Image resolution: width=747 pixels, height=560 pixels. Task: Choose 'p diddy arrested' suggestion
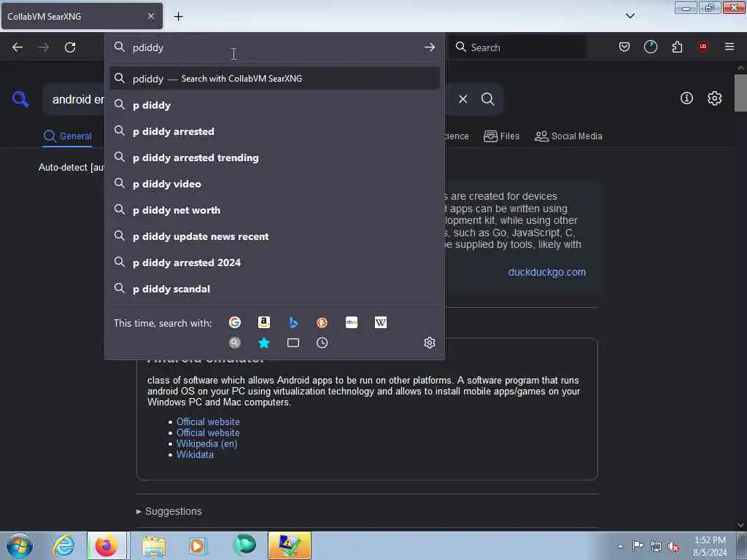274,131
